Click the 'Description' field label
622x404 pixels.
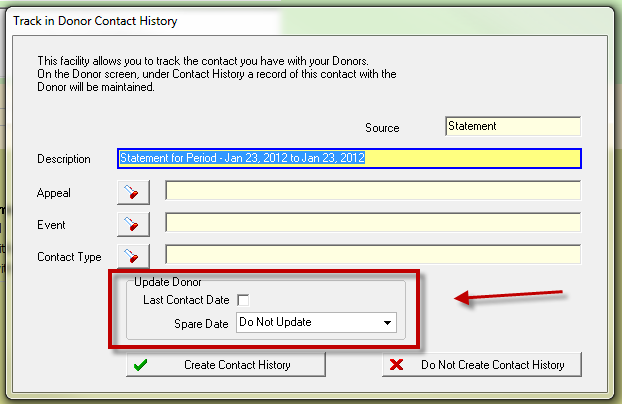pyautogui.click(x=64, y=159)
